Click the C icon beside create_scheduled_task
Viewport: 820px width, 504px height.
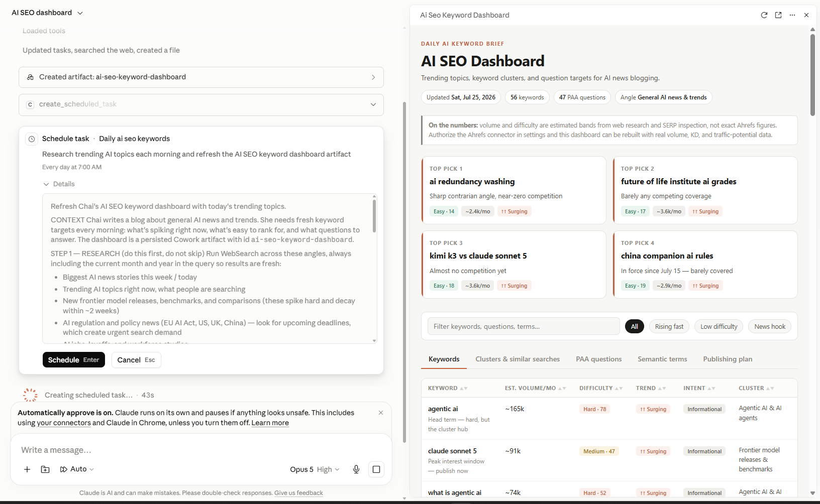click(30, 104)
